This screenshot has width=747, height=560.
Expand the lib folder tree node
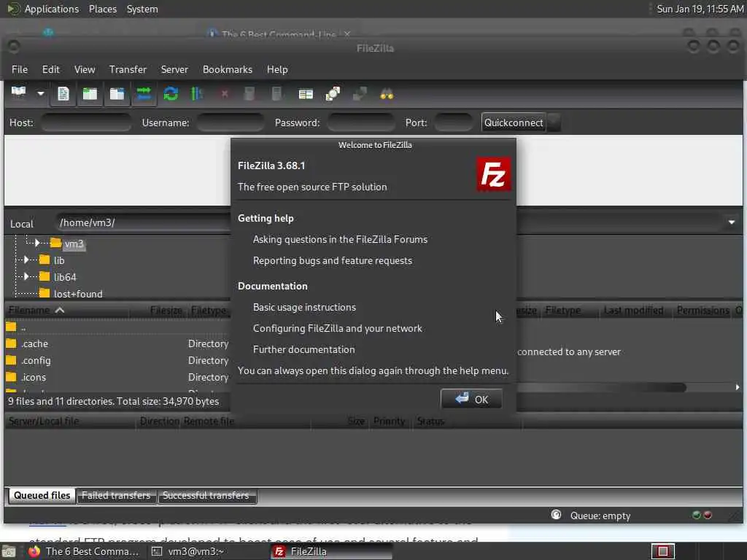[26, 260]
